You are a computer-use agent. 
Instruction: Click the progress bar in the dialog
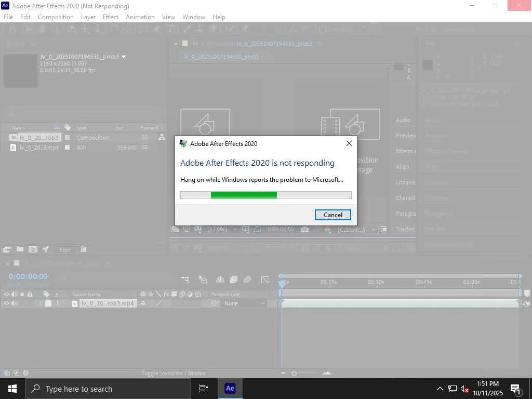point(265,195)
